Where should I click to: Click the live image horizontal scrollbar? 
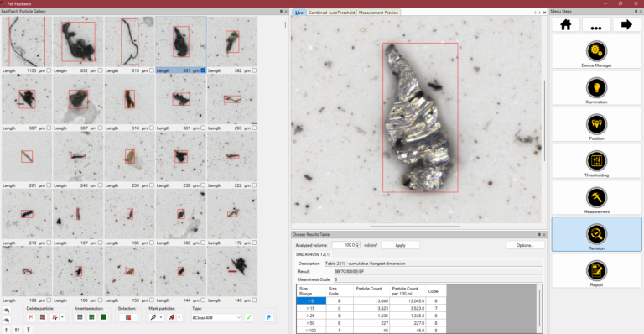point(415,226)
